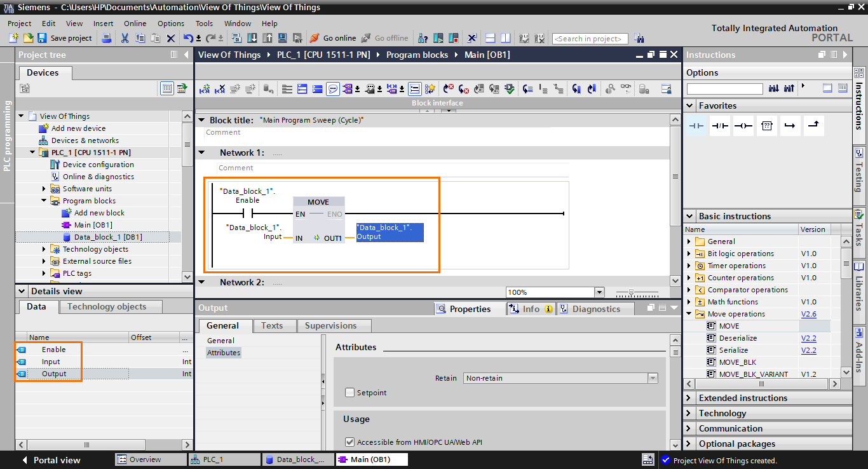Click the Open project icon
The width and height of the screenshot is (868, 469).
(28, 38)
